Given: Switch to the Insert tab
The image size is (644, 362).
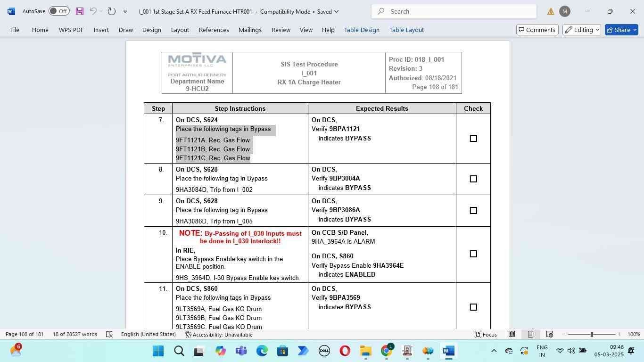Looking at the screenshot, I should click(x=101, y=30).
